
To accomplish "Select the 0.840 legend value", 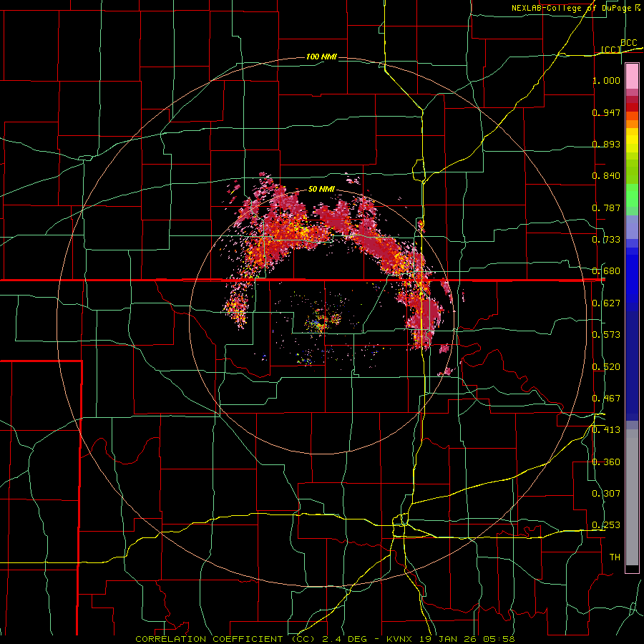I will pyautogui.click(x=606, y=176).
